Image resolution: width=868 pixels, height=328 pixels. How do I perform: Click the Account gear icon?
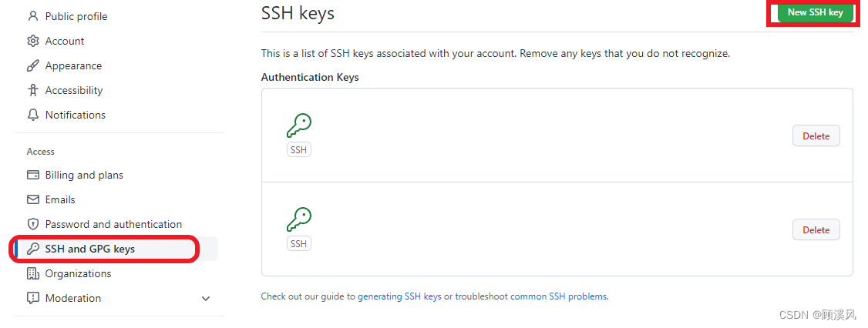click(32, 41)
